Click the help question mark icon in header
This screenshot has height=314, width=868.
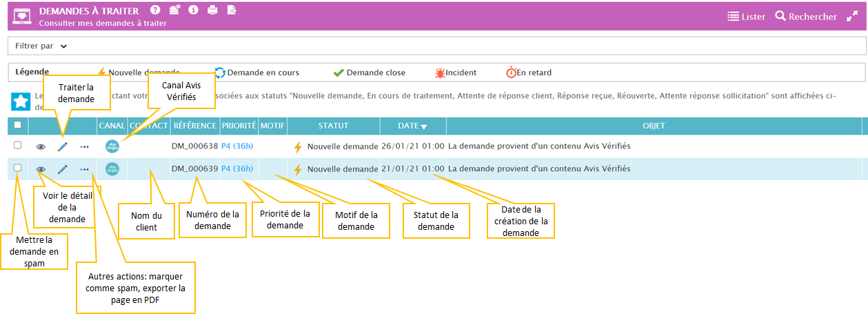tap(155, 10)
